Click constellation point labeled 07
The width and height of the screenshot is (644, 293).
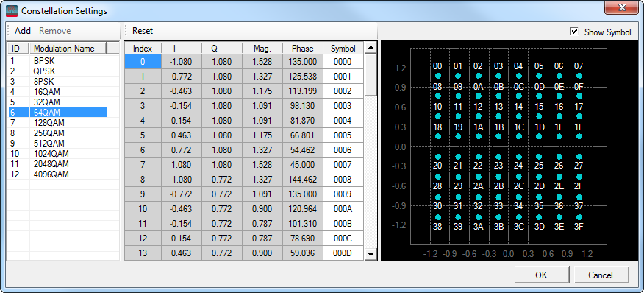579,76
